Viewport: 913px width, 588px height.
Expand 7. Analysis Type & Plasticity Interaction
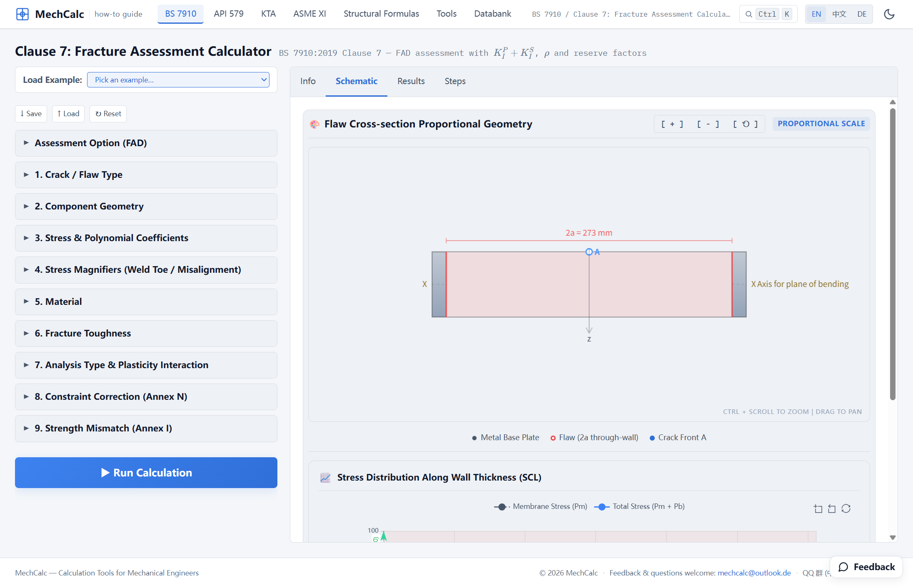[x=146, y=365]
